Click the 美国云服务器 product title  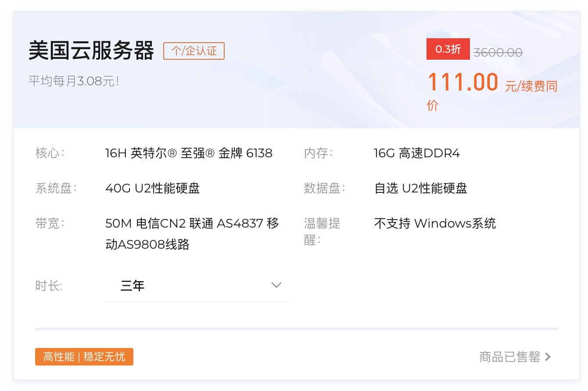(91, 51)
